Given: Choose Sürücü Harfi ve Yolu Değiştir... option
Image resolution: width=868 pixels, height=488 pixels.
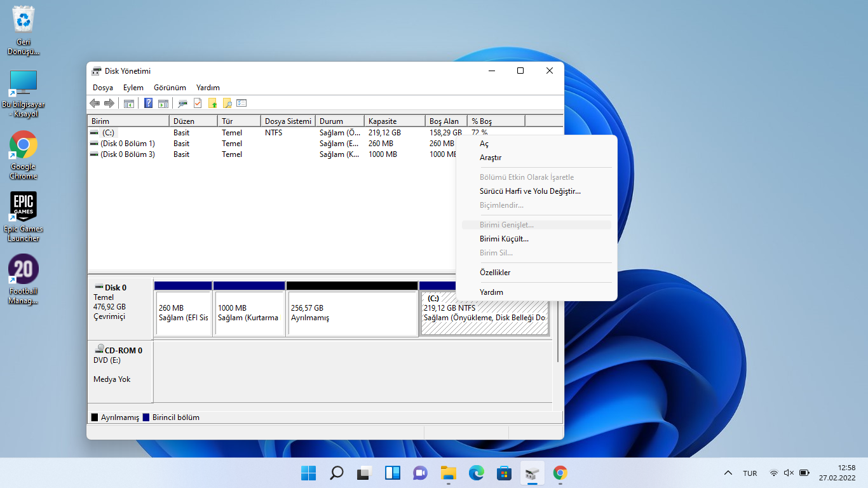Looking at the screenshot, I should (530, 191).
